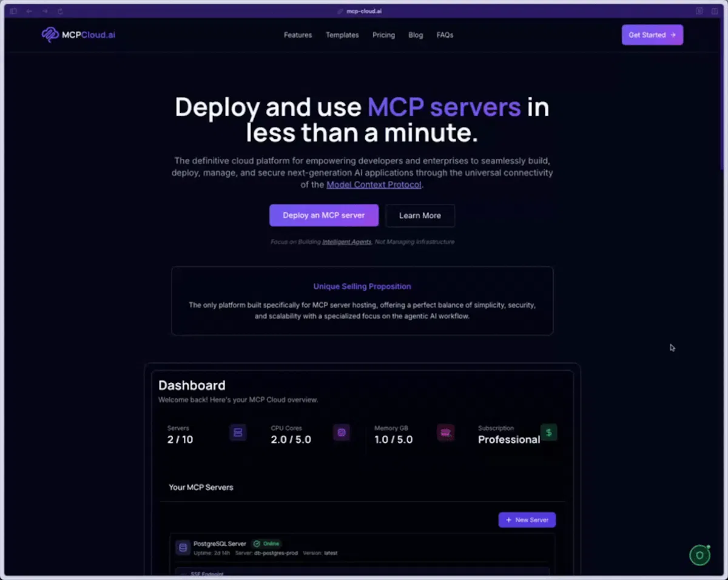Screen dimensions: 728x580
Task: Open the Features nav item
Action: point(298,35)
